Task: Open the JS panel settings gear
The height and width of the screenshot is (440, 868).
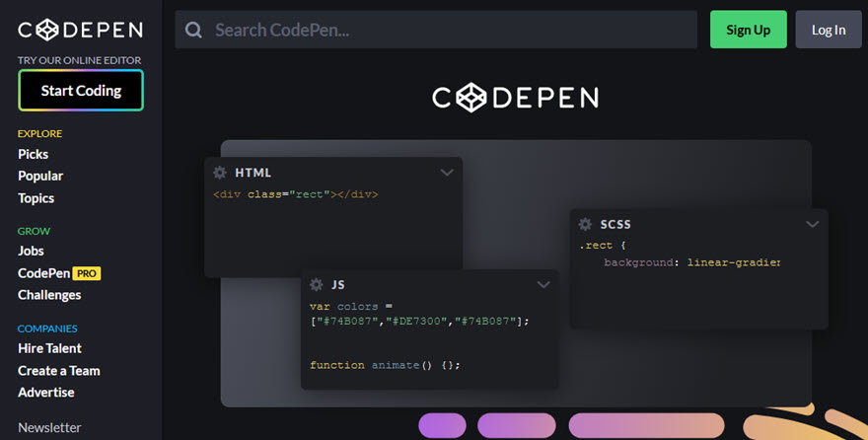Action: [x=316, y=284]
